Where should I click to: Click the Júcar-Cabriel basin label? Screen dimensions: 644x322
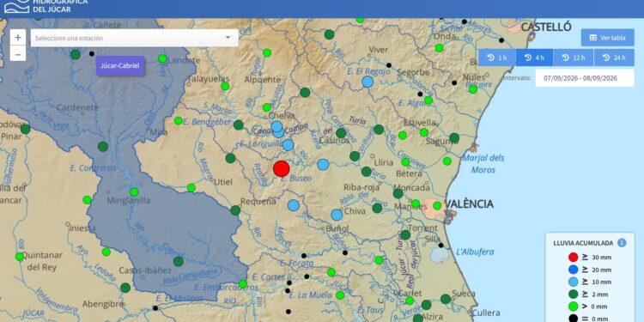(120, 65)
